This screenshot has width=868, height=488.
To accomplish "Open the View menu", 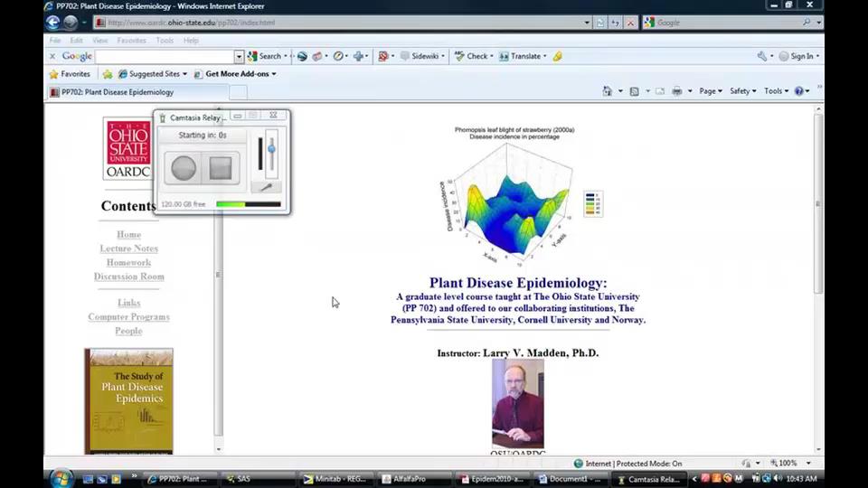I will coord(100,41).
